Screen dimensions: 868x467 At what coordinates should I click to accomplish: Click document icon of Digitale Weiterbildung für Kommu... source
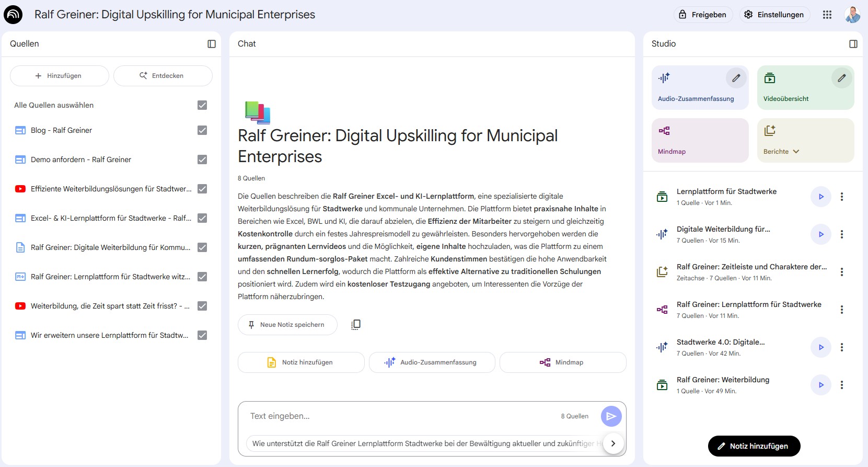coord(20,247)
